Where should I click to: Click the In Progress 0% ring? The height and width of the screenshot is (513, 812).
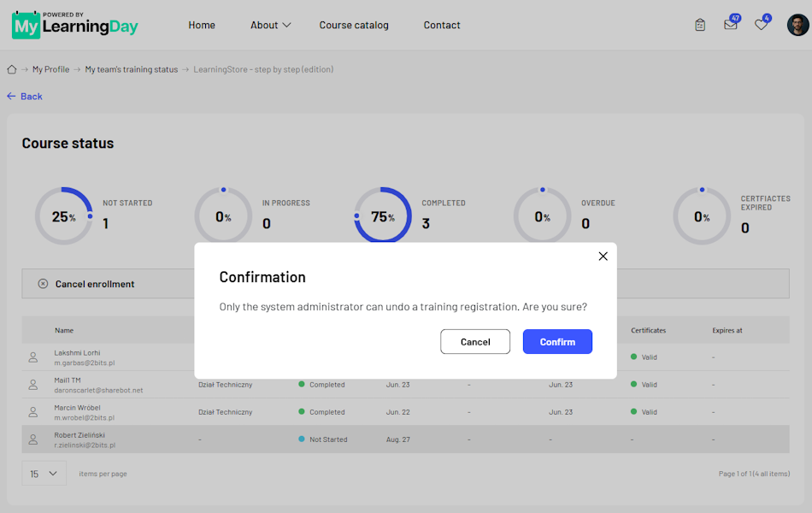(x=223, y=216)
